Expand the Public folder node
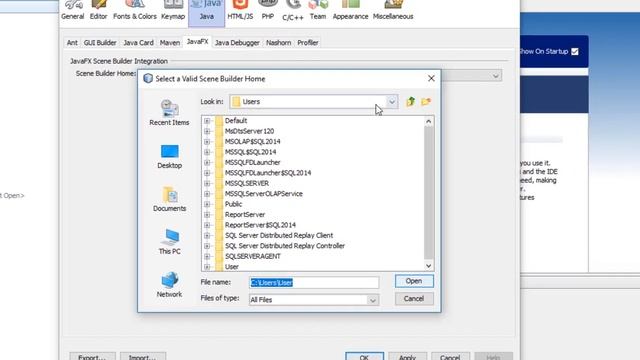 click(207, 204)
